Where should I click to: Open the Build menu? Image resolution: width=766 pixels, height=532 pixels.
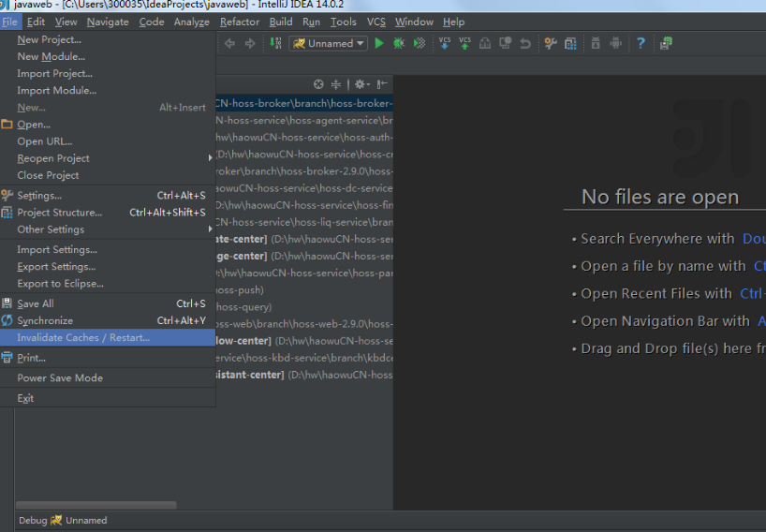281,22
